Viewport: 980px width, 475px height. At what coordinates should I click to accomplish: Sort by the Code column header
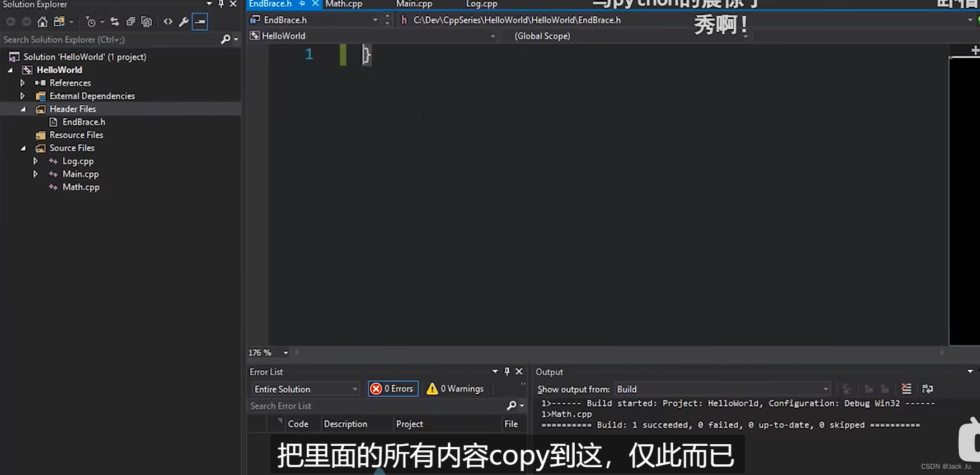tap(298, 424)
